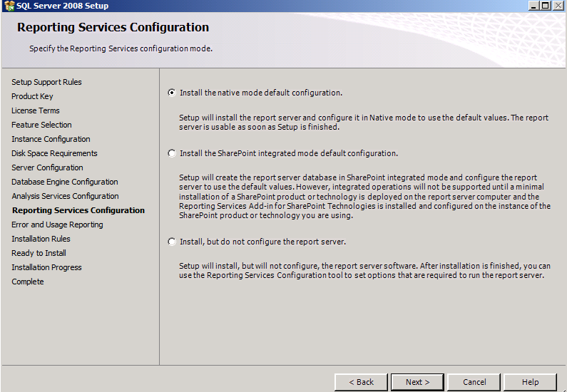Click Server Configuration step
The image size is (567, 392).
pos(47,167)
